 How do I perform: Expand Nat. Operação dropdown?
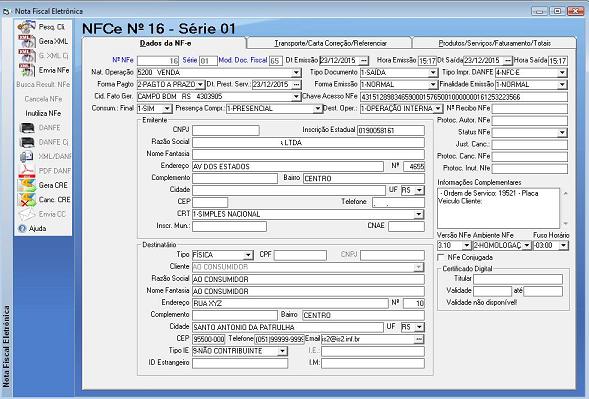[296, 73]
